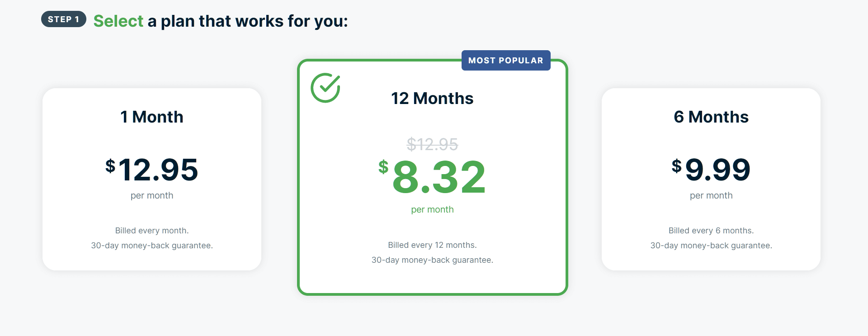Click "per month" under the $12.95 price
The width and height of the screenshot is (868, 336).
point(152,196)
